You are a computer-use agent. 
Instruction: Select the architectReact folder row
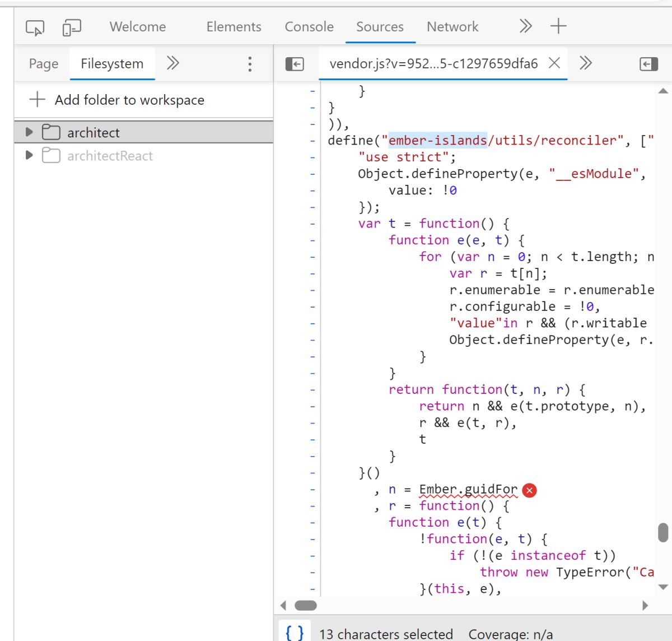click(x=144, y=155)
